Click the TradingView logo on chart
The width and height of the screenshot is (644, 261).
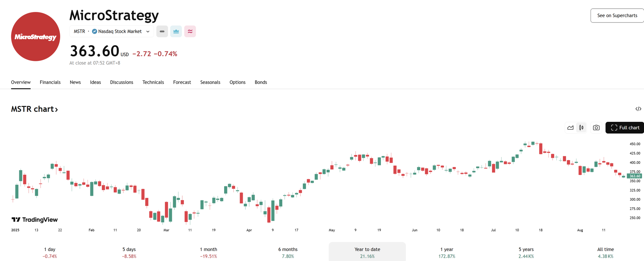click(34, 220)
